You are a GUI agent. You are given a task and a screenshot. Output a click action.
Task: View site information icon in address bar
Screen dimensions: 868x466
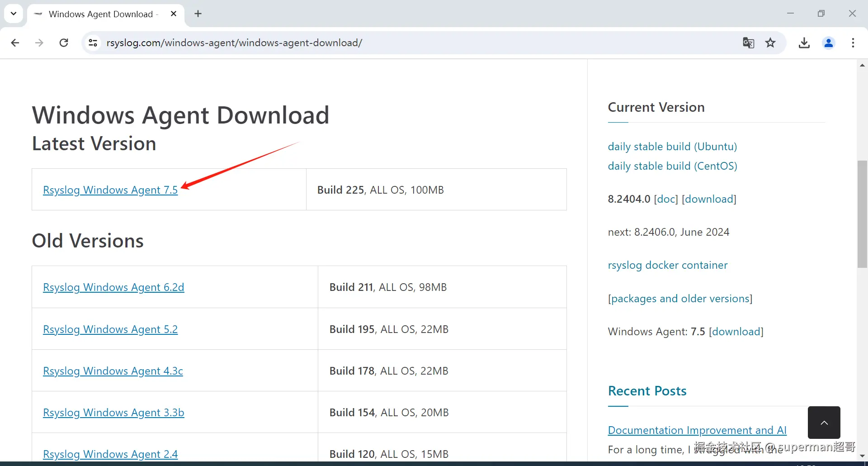tap(93, 43)
